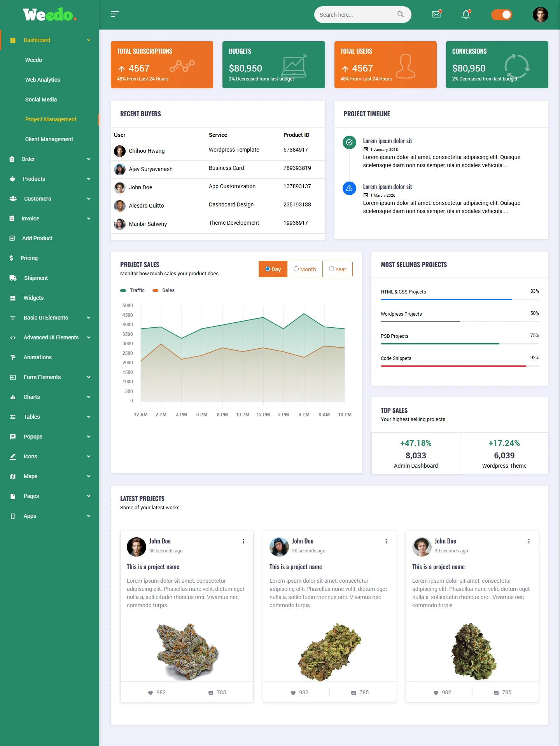Toggle the orange switch in header
The width and height of the screenshot is (560, 746).
point(502,15)
